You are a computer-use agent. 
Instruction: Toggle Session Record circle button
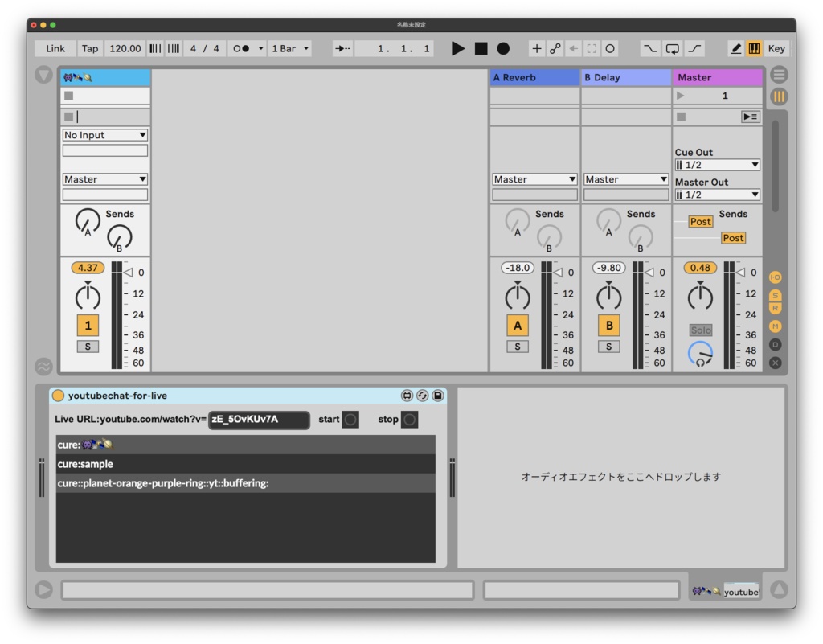point(610,49)
